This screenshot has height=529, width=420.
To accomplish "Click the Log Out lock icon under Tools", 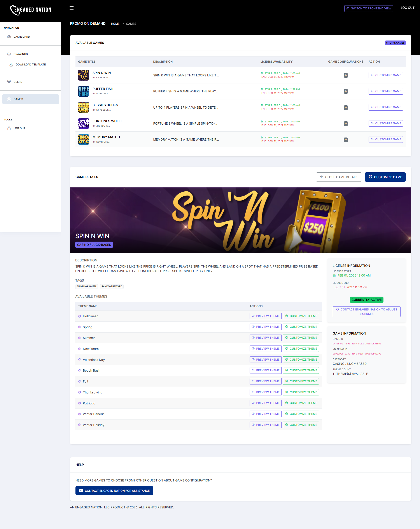I will (x=9, y=128).
